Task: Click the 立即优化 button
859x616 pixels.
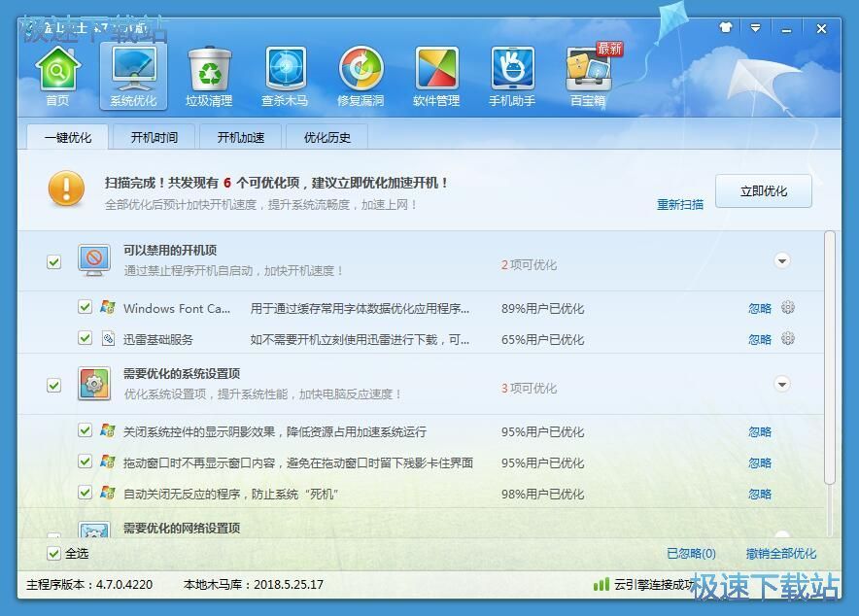Action: click(764, 191)
